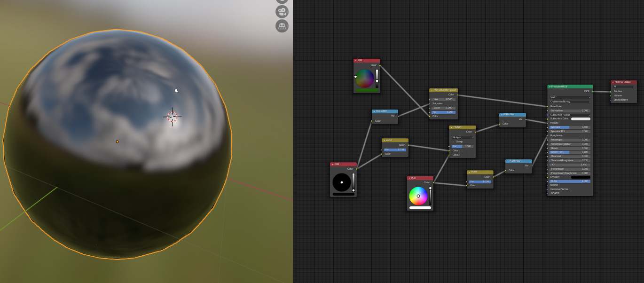
Task: Pick a color on the RGB color wheel
Action: pos(419,195)
